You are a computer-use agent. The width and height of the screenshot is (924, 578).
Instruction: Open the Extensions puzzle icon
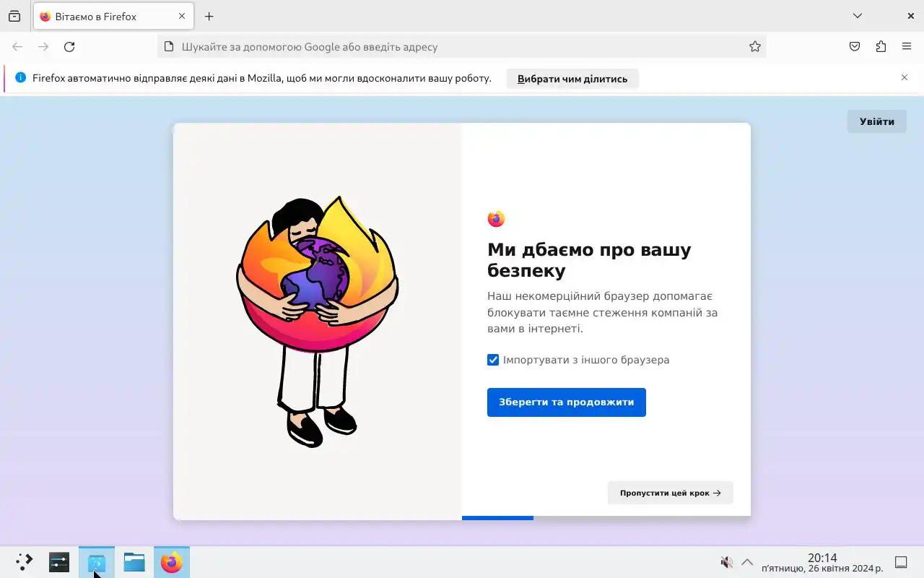(881, 47)
